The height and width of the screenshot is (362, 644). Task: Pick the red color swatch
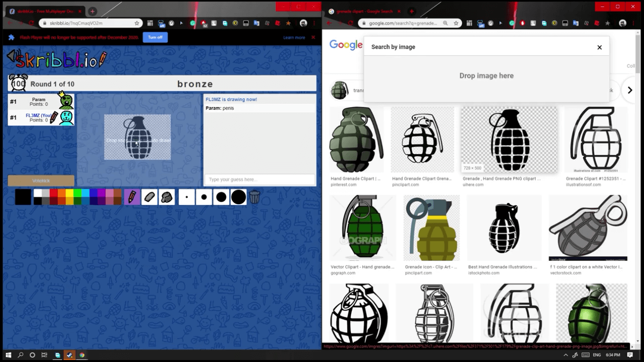pos(53,193)
